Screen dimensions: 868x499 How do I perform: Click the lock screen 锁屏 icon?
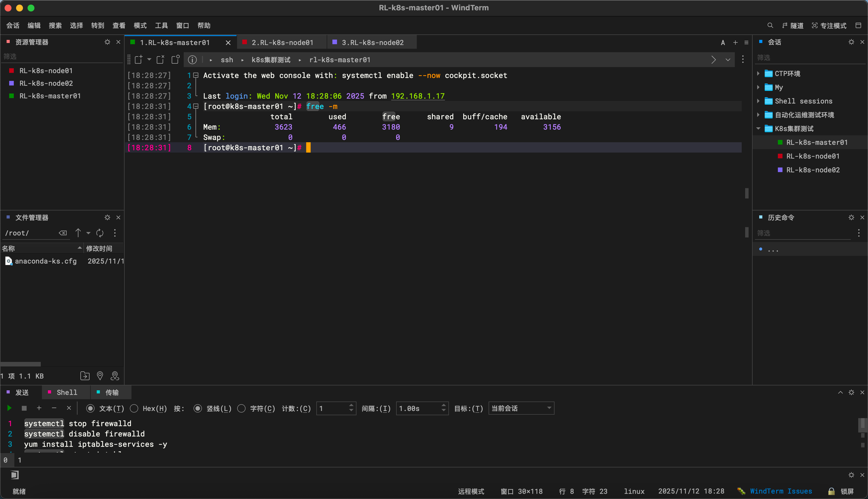click(x=831, y=491)
